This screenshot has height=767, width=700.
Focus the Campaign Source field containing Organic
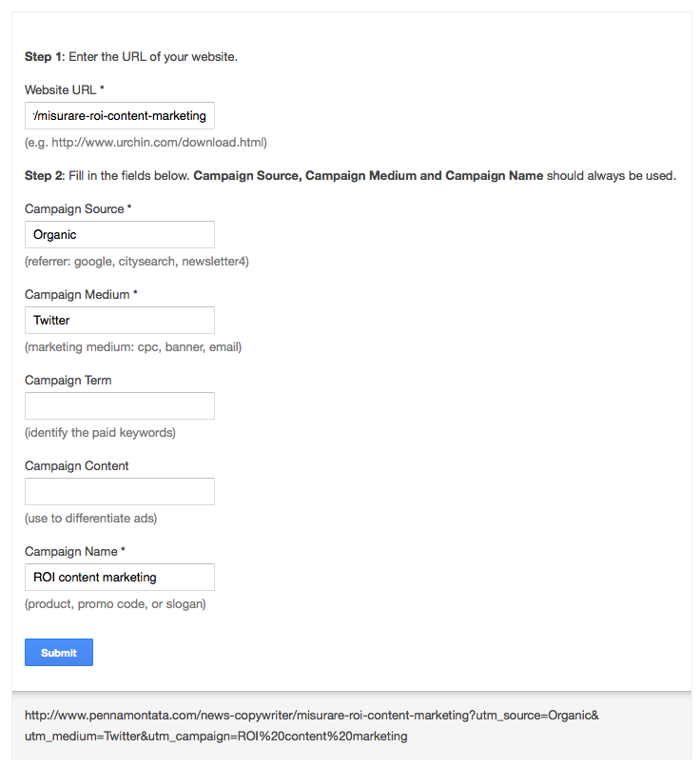coord(119,234)
